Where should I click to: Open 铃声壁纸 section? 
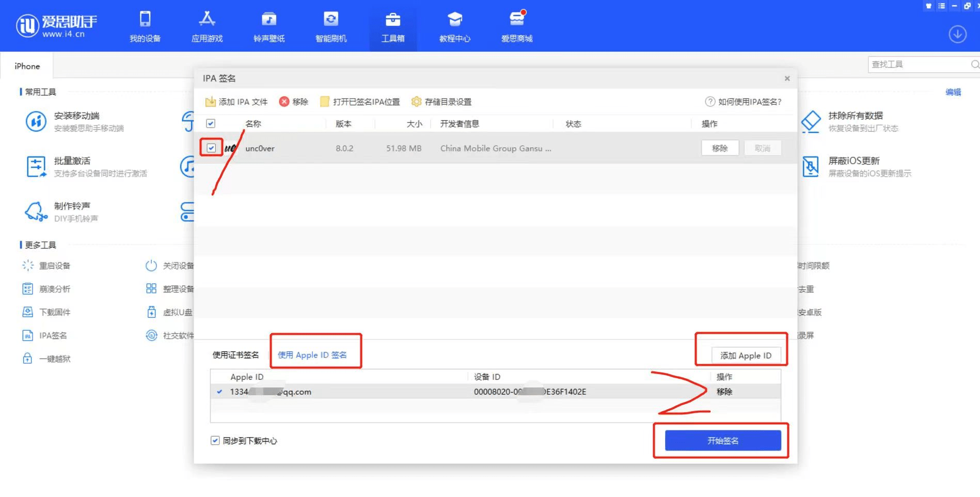pyautogui.click(x=269, y=26)
